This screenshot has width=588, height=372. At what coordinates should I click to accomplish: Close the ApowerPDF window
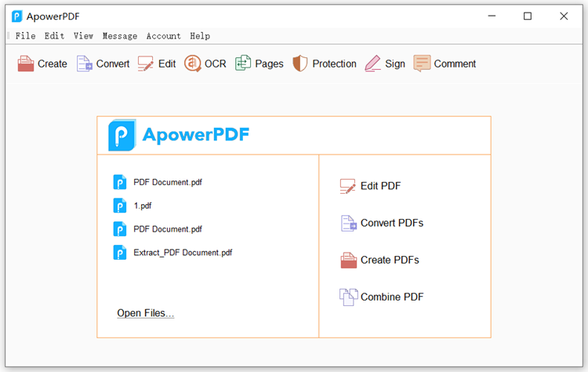tap(564, 16)
